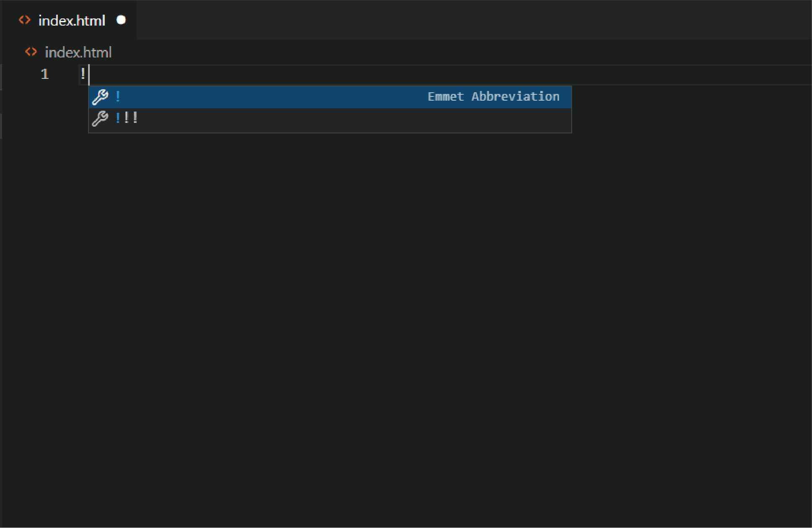The image size is (812, 528).
Task: Click the empty tab bar area beside index.html
Action: 461,20
